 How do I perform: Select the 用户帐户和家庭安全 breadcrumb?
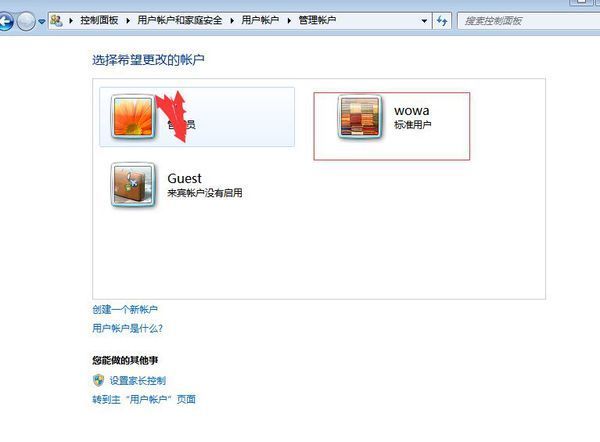pyautogui.click(x=179, y=20)
